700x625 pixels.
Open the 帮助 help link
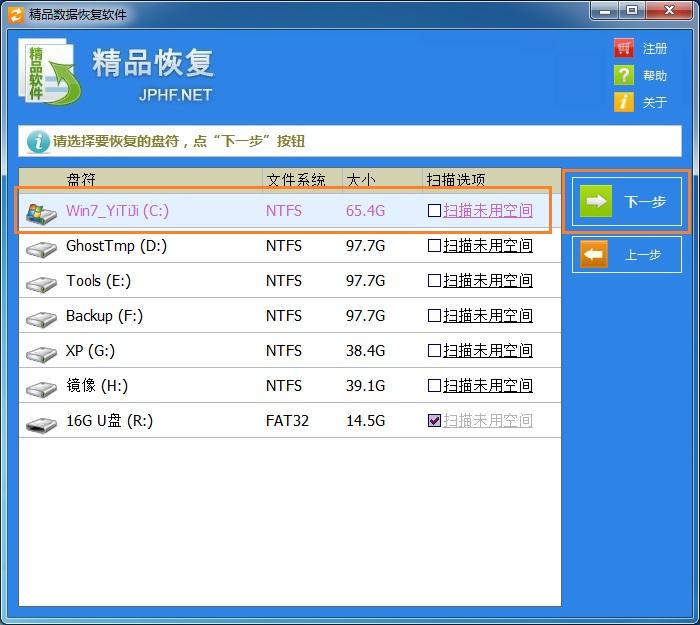(655, 75)
